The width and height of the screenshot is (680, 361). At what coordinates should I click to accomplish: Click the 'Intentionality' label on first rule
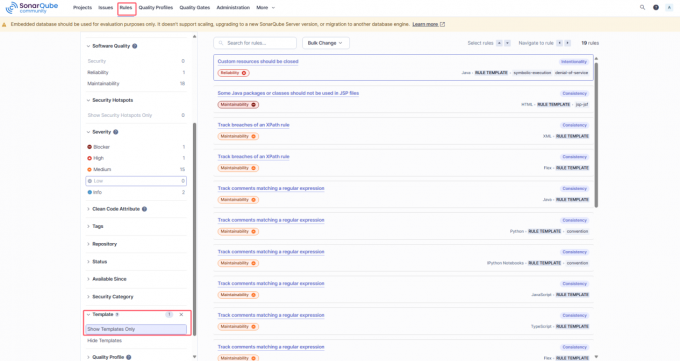click(574, 62)
